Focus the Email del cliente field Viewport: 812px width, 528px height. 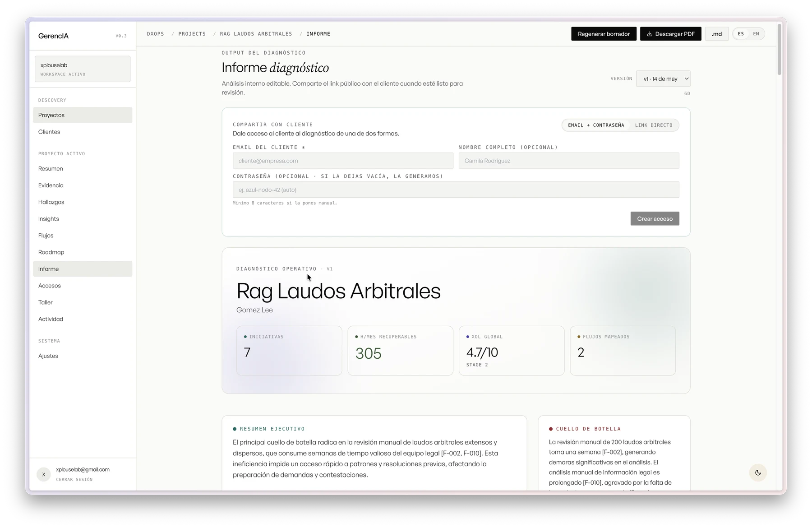point(343,161)
